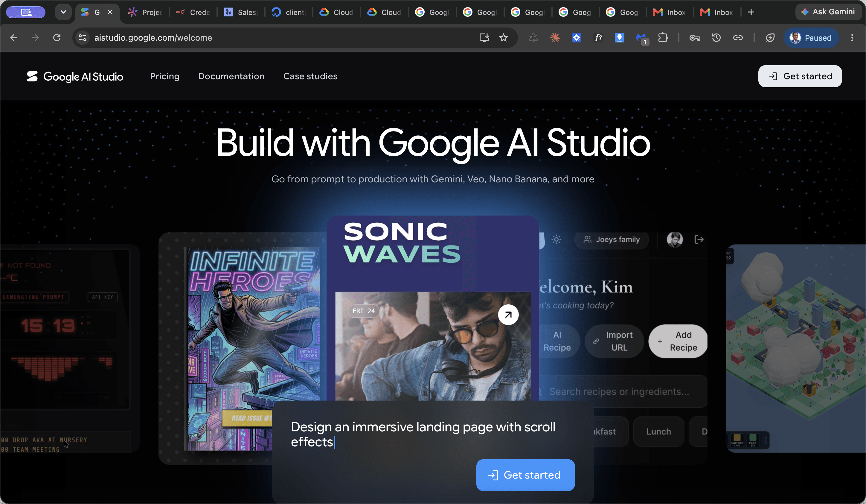This screenshot has height=504, width=866.
Task: Click the sun theme icon in recipe app
Action: point(557,239)
